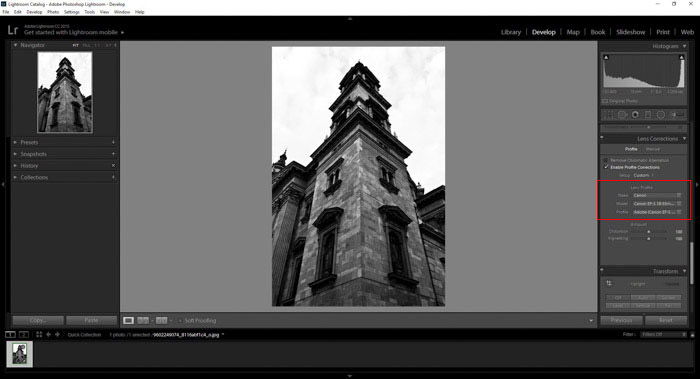Switch to the Slideshow module
700x379 pixels.
coord(630,32)
